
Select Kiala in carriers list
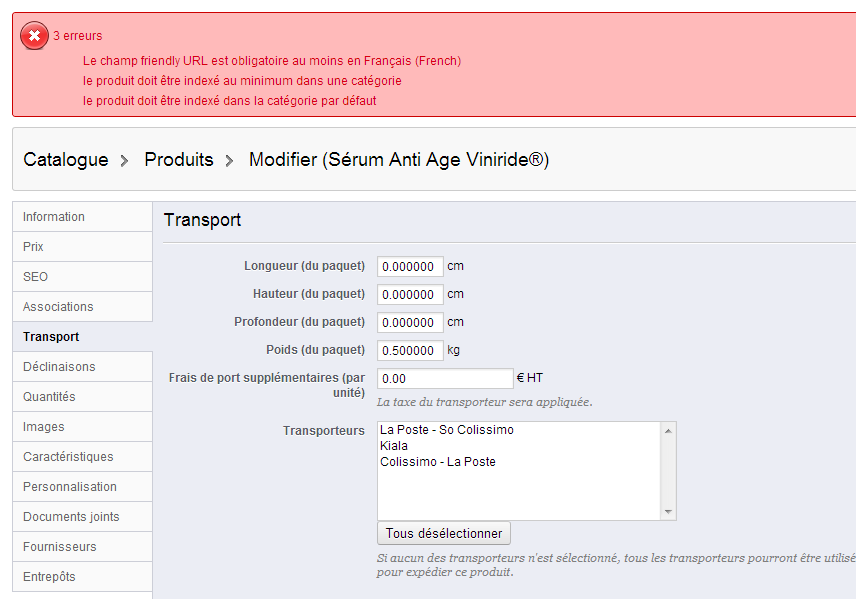[394, 446]
